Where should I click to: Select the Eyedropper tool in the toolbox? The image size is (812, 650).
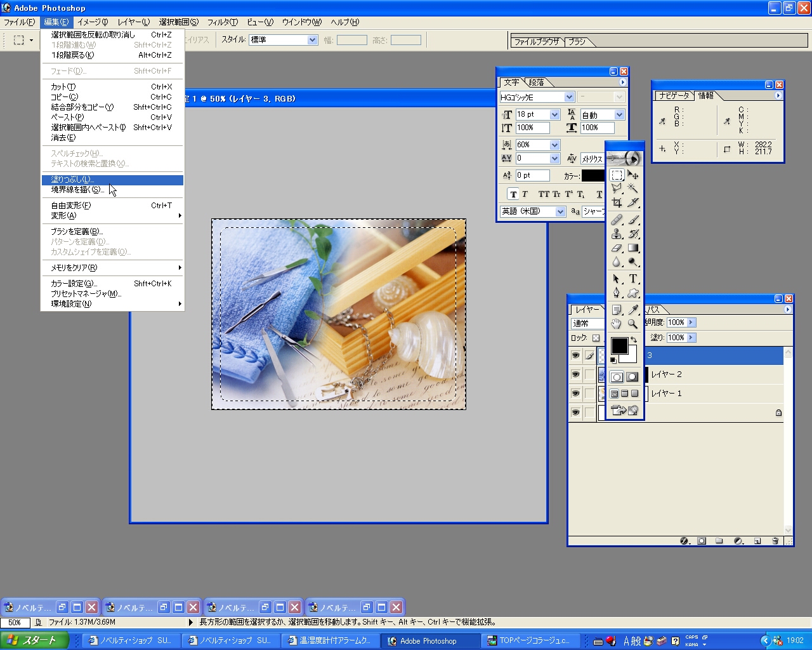(x=632, y=310)
